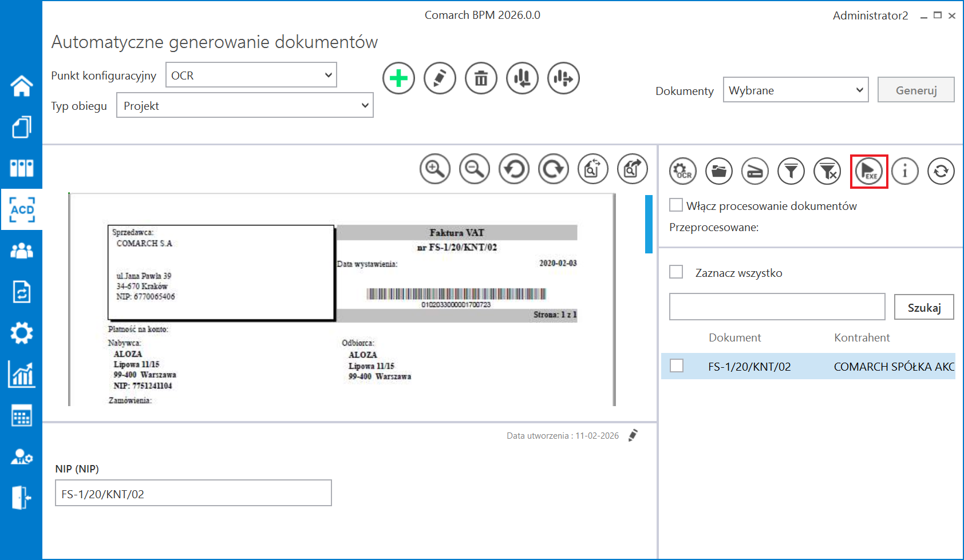Click the EXE run icon

868,171
